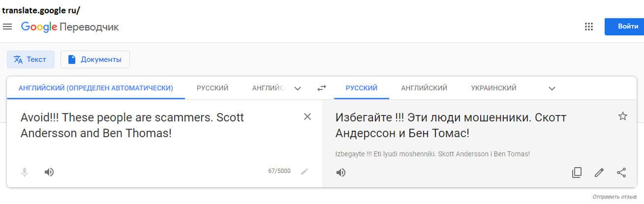Open the hamburger main menu

pos(7,27)
